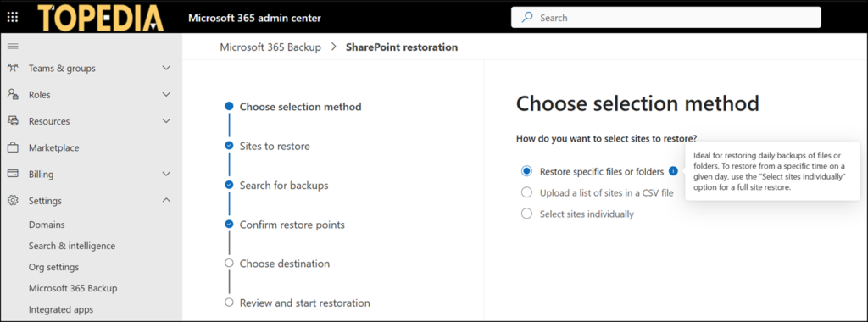Click the Resources printer icon
The width and height of the screenshot is (868, 322).
pos(13,121)
